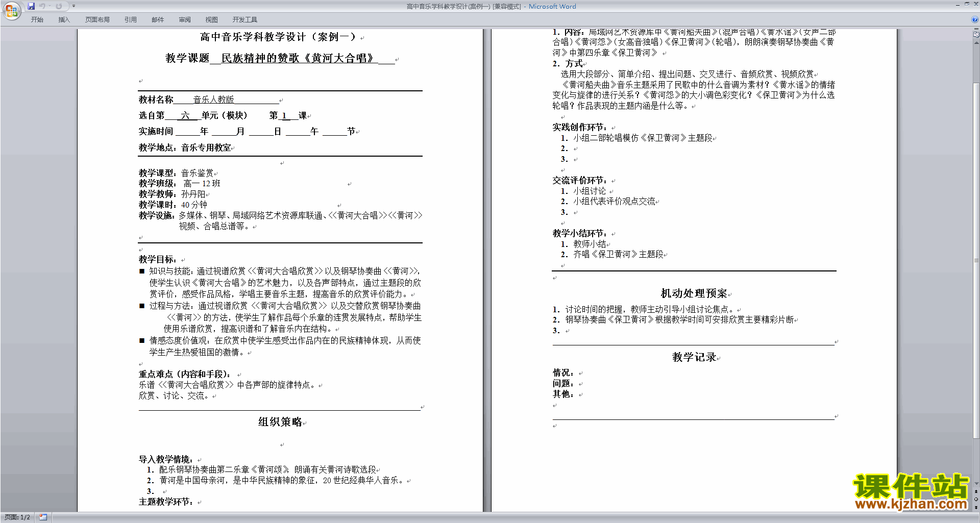Click the 教学课时：40 分钟 line
The width and height of the screenshot is (980, 523).
pos(173,205)
